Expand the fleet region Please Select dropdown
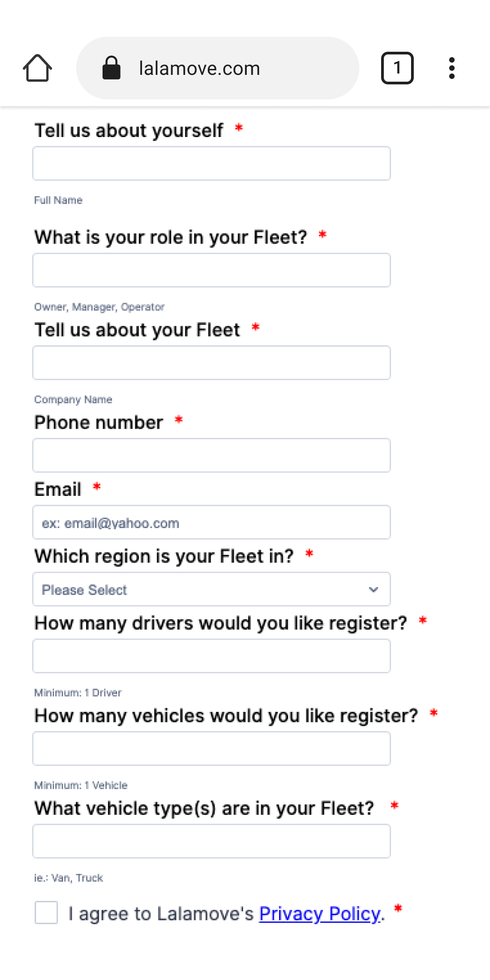 (211, 589)
